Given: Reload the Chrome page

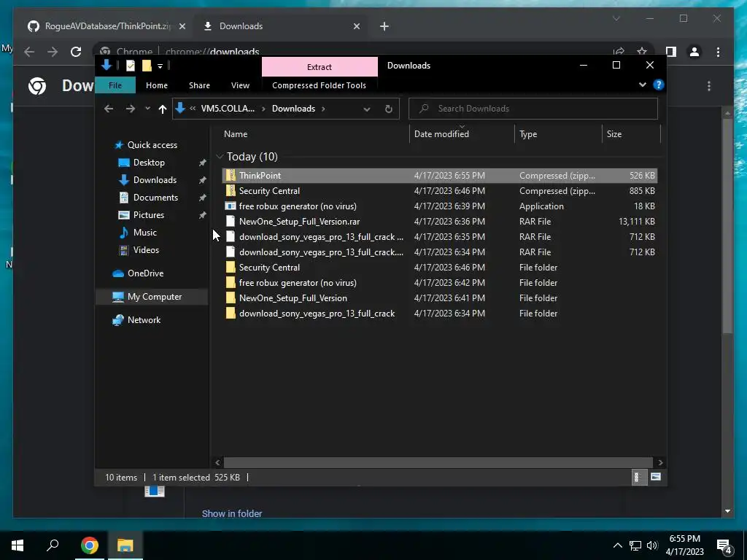Looking at the screenshot, I should tap(76, 52).
